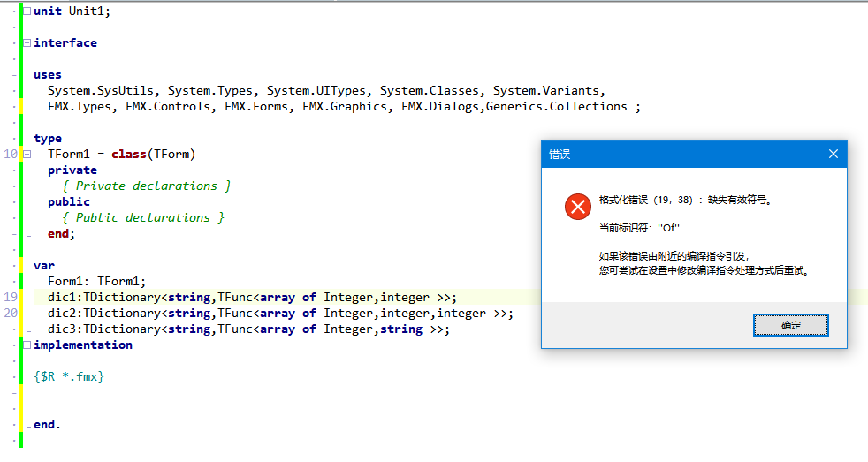This screenshot has height=462, width=868.
Task: Click line number 10 in the gutter
Action: point(11,155)
